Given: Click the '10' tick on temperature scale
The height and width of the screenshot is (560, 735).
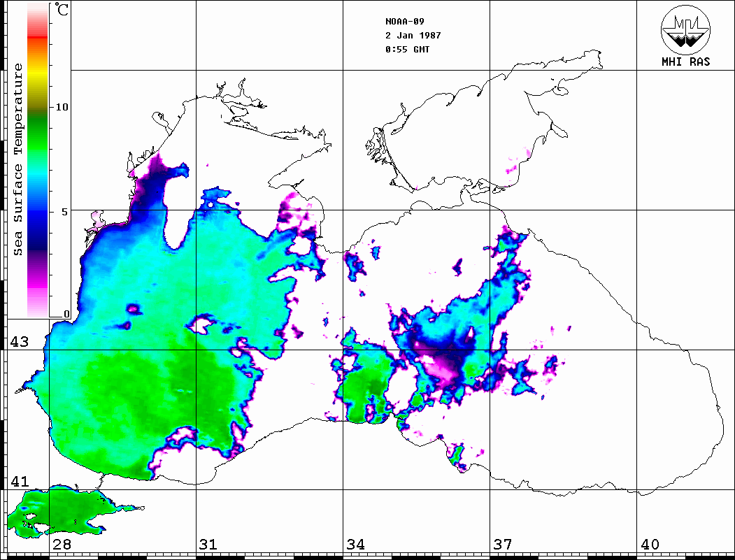Looking at the screenshot, I should [x=62, y=107].
